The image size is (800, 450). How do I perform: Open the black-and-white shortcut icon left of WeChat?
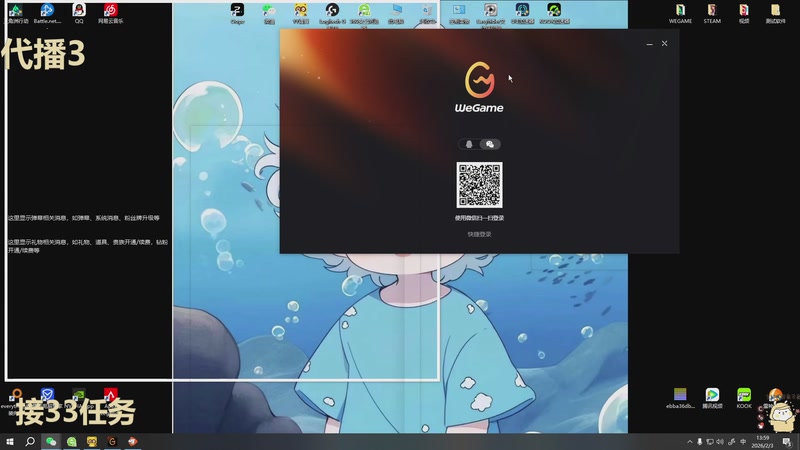coord(237,13)
